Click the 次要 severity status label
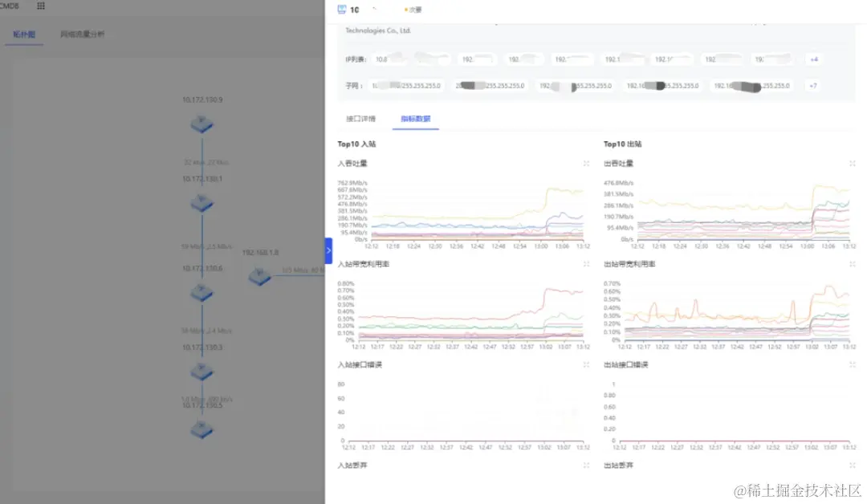Viewport: 867px width, 504px height. point(413,10)
